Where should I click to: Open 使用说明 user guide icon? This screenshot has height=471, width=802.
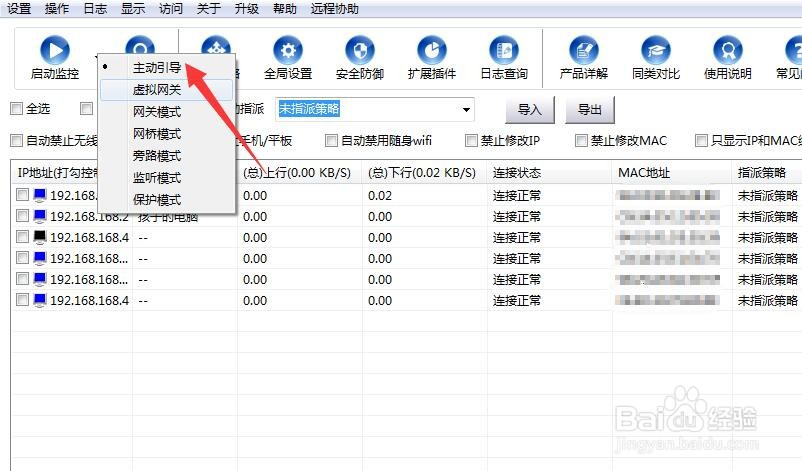pyautogui.click(x=728, y=50)
